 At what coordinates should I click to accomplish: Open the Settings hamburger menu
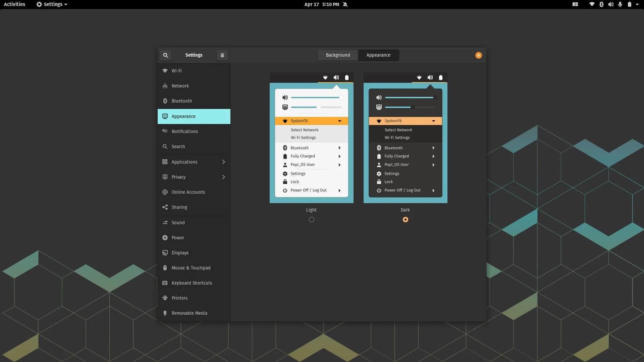[222, 55]
